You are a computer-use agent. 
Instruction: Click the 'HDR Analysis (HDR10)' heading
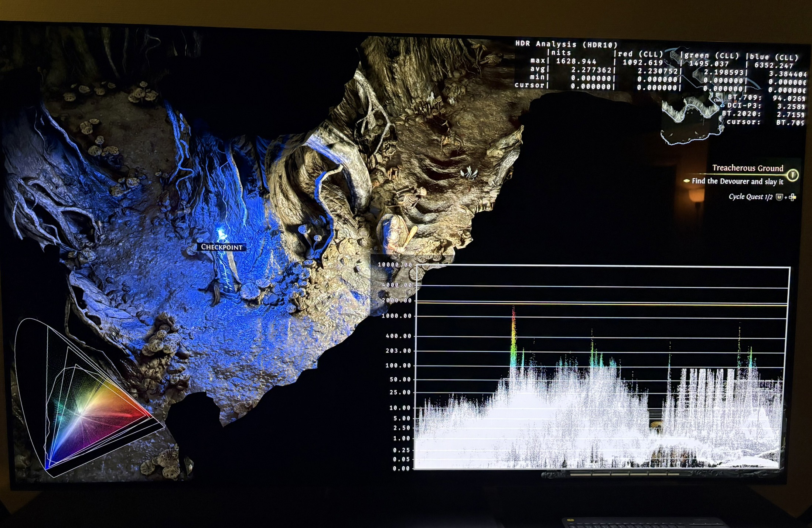point(566,44)
